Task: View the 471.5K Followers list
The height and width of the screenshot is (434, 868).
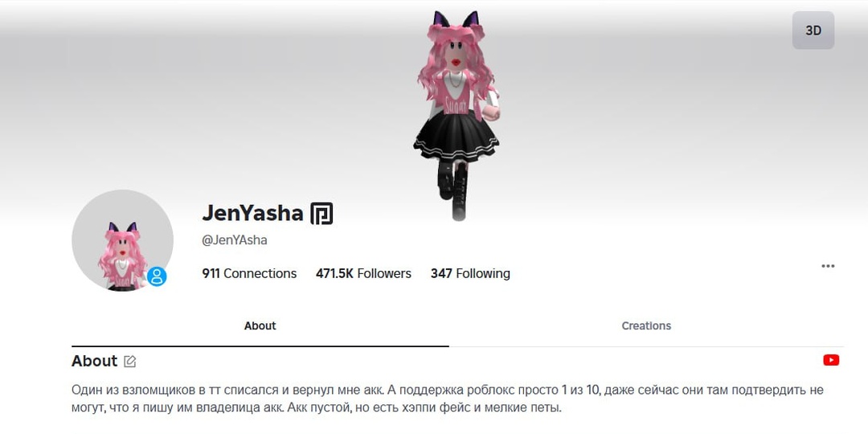Action: click(363, 273)
